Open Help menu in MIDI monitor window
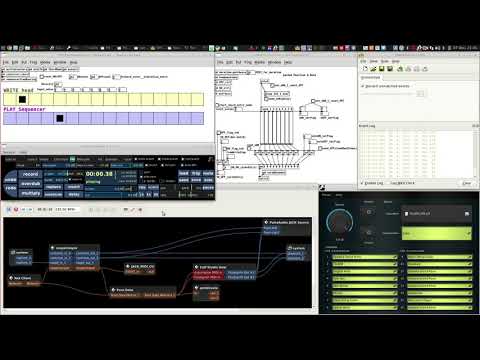The image size is (480, 360). pos(395,61)
